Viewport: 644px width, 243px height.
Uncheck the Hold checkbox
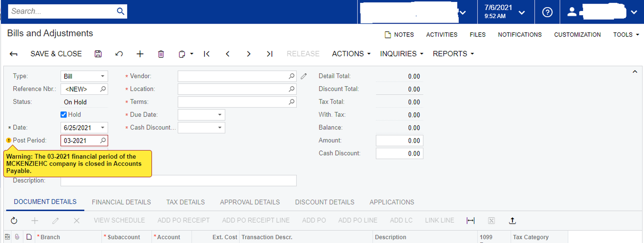click(x=63, y=115)
